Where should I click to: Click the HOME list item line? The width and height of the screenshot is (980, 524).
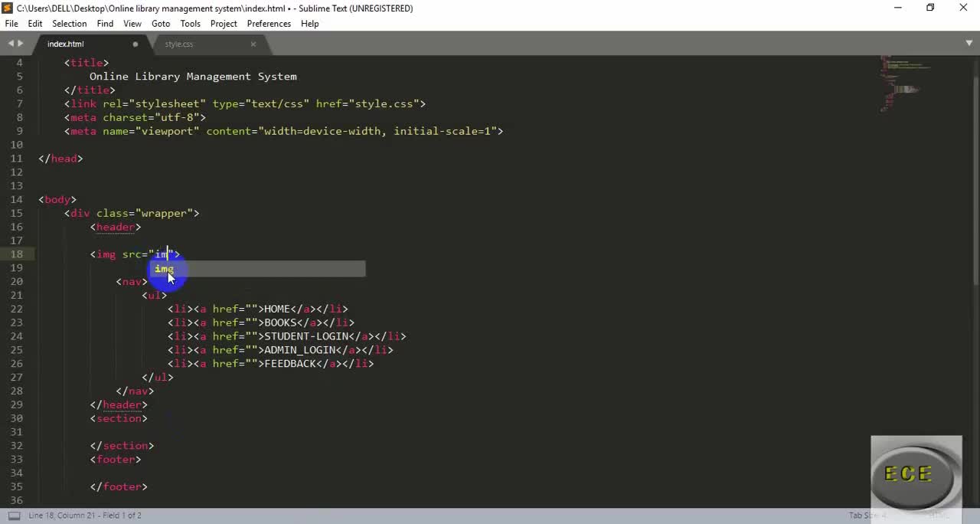click(258, 309)
